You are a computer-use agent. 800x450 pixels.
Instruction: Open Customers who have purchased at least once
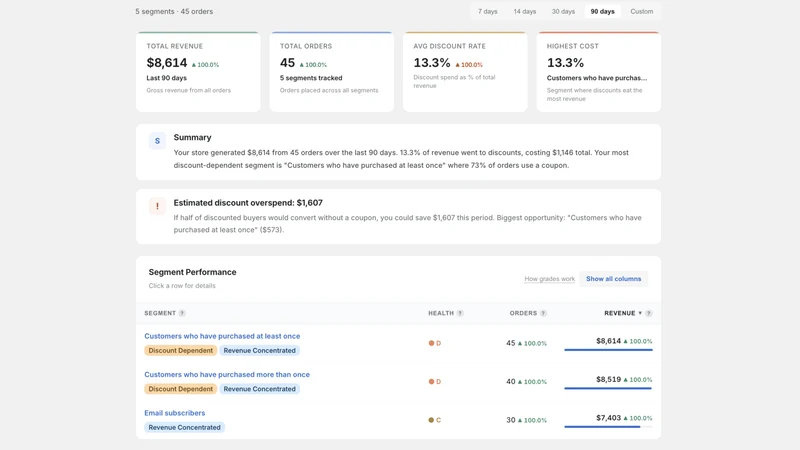222,336
